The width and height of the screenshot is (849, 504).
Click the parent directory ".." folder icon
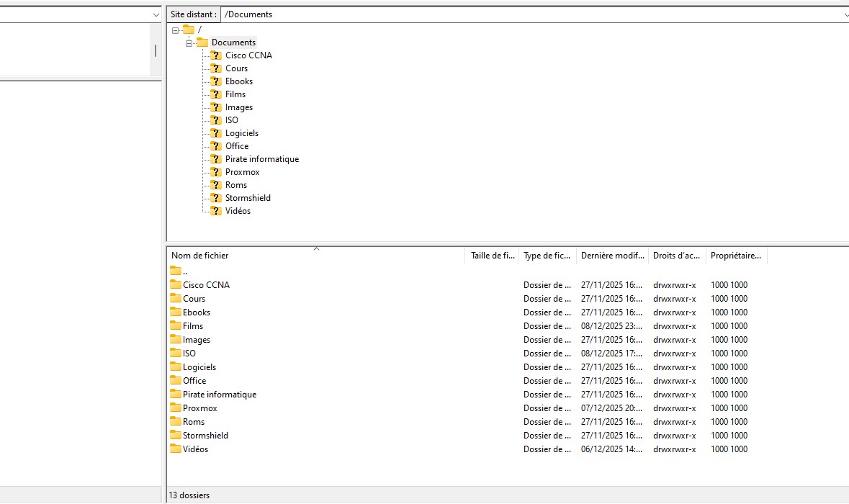click(x=176, y=271)
